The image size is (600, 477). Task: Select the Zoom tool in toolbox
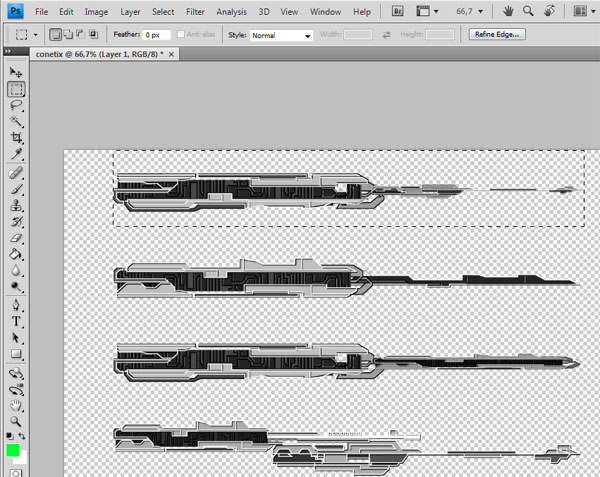[x=16, y=421]
